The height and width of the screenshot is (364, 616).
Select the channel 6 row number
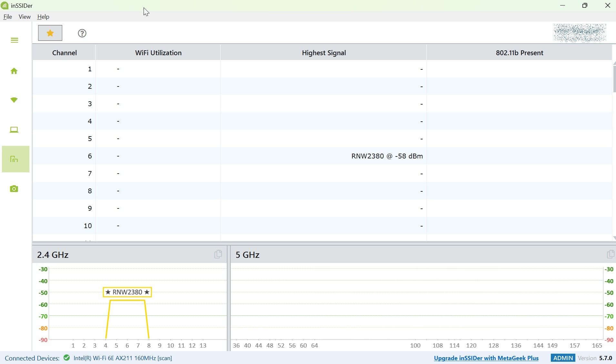click(90, 156)
